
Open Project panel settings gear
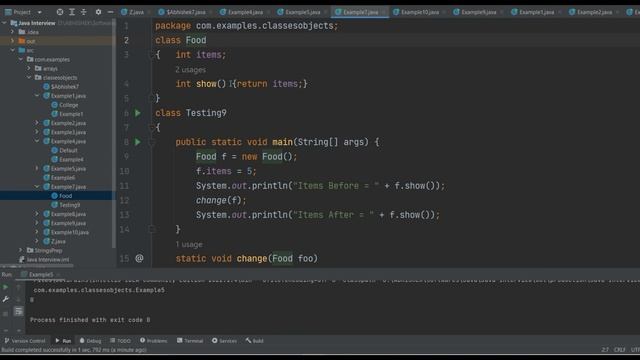coord(98,12)
